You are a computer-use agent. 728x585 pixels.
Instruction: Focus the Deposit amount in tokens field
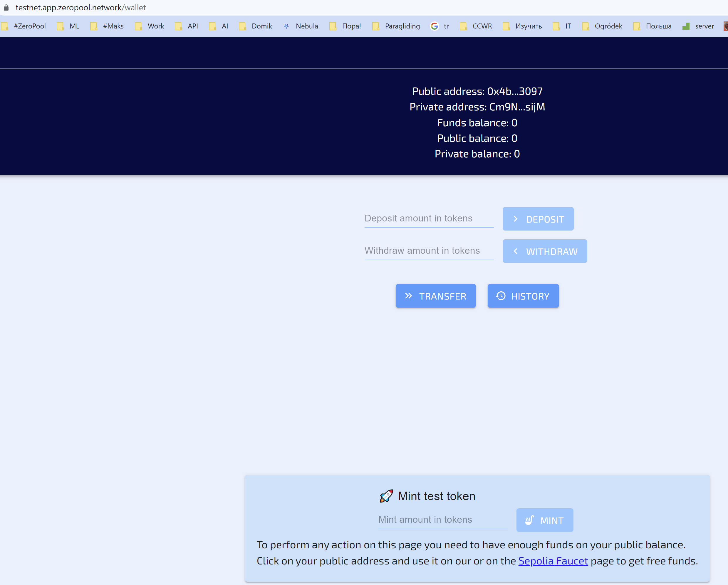(x=429, y=218)
